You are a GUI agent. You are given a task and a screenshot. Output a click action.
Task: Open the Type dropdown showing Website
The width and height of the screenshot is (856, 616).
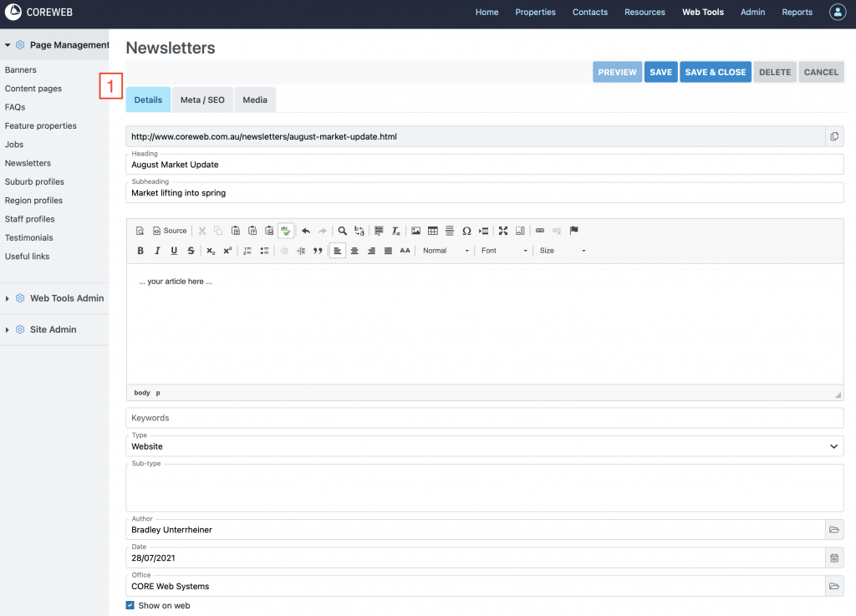[x=485, y=446]
